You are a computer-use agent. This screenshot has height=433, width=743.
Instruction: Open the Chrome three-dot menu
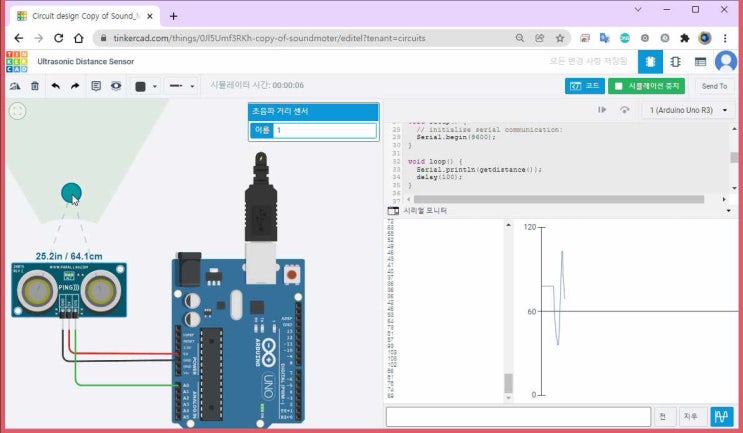[x=725, y=38]
